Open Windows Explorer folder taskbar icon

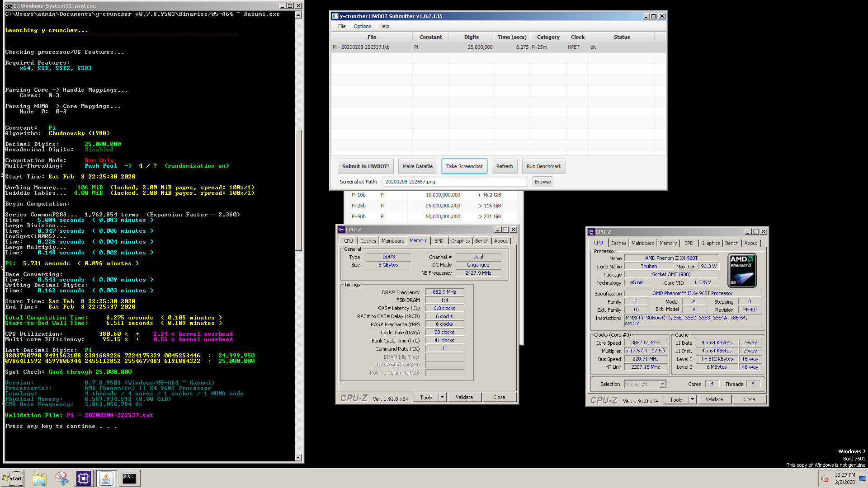39,479
